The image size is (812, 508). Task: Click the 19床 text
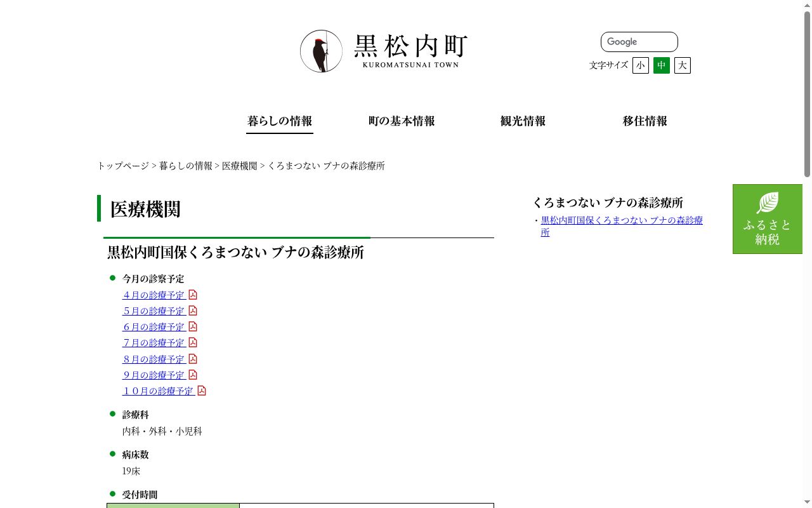click(131, 471)
